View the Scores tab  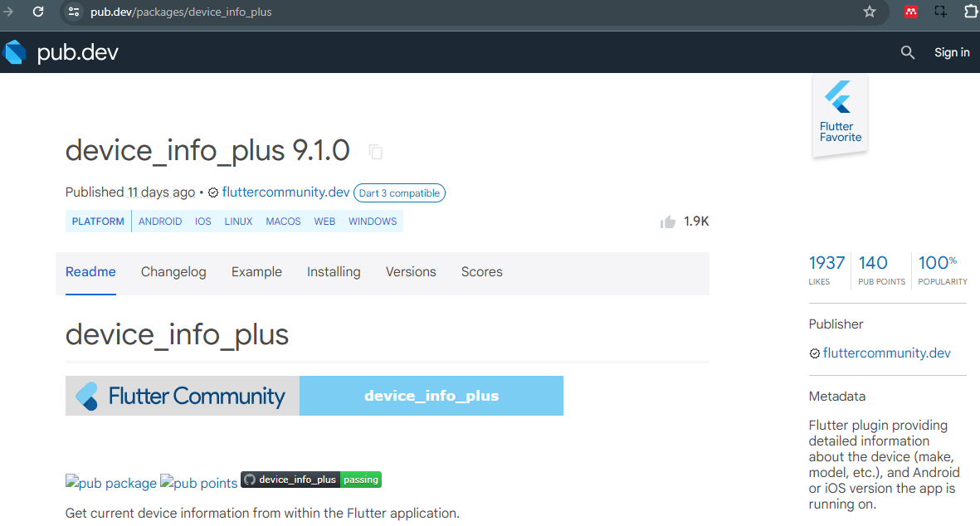click(482, 272)
